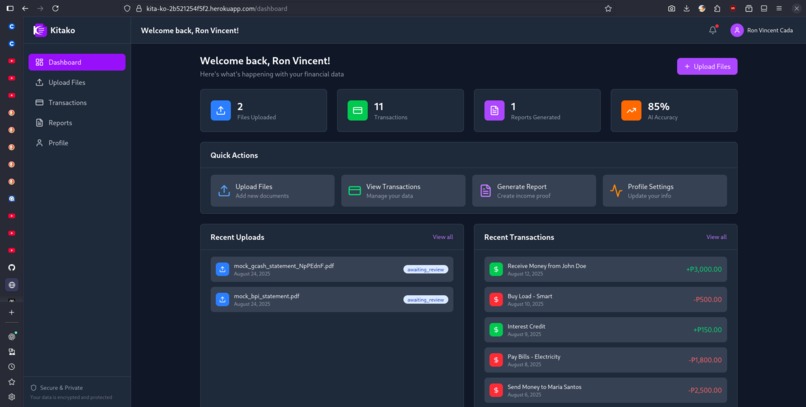Click the Kitako logo icon
The width and height of the screenshot is (806, 407).
pos(40,30)
